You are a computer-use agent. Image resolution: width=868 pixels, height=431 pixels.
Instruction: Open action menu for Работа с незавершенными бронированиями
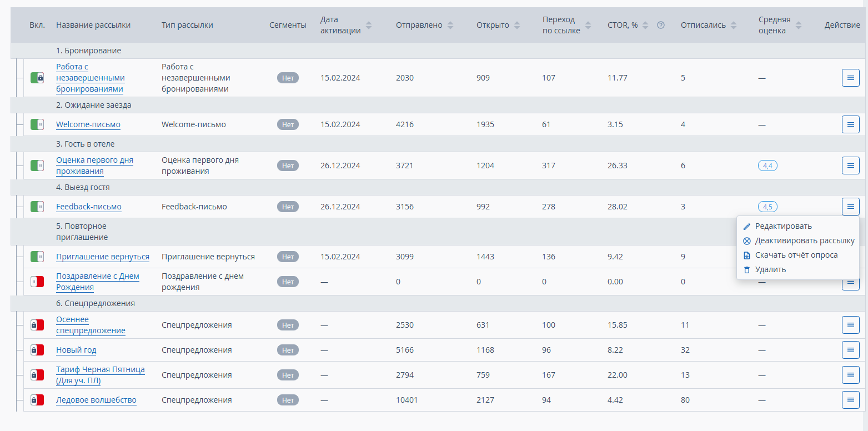pos(850,78)
